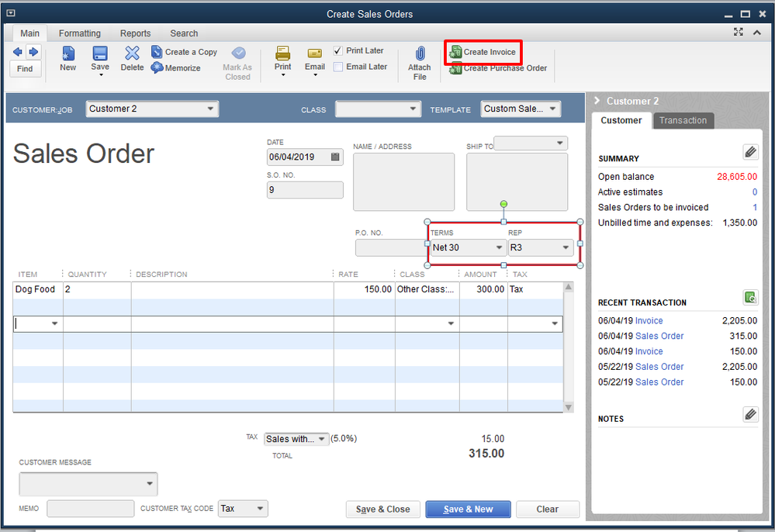Open Ship To dropdown
The width and height of the screenshot is (775, 532).
(x=559, y=143)
